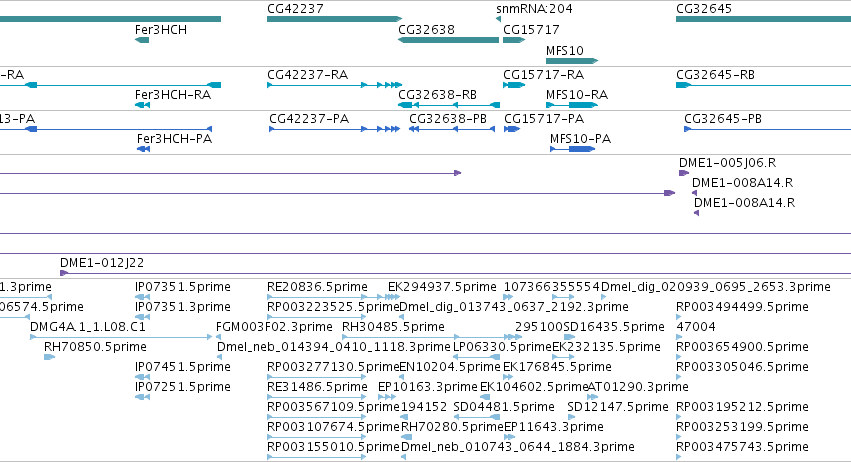This screenshot has width=851, height=462.
Task: Click the MFS10-PA protein label
Action: click(580, 139)
